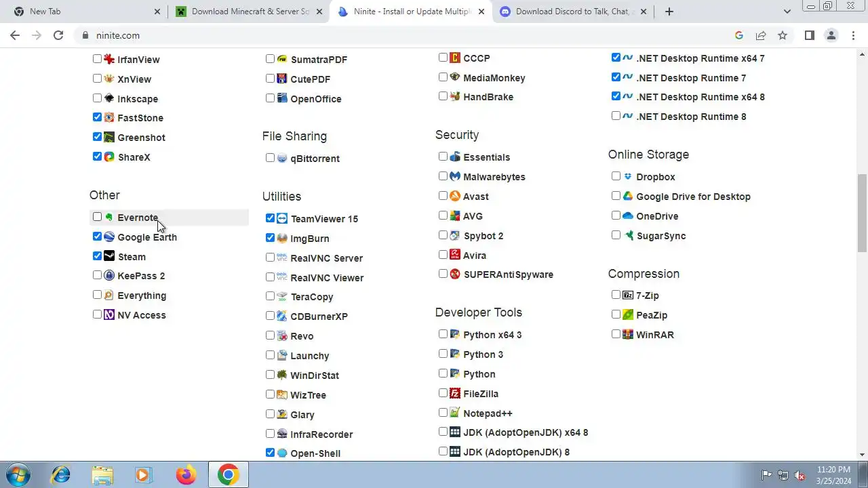Reload the Ninite page
868x488 pixels.
58,35
